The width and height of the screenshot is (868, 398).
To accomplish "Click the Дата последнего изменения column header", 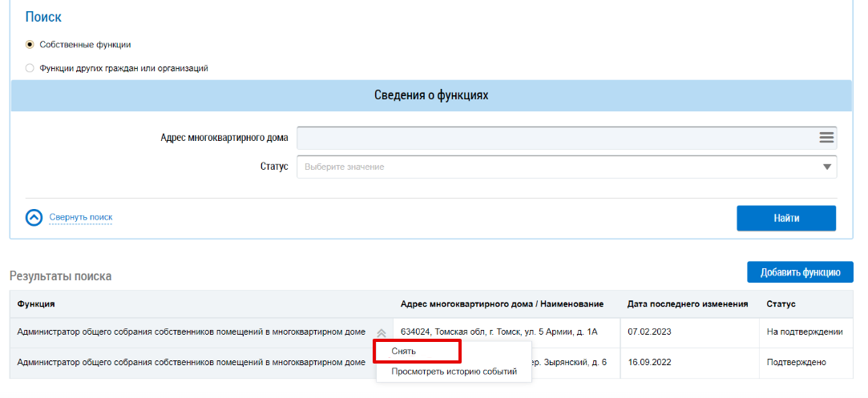I will pyautogui.click(x=688, y=304).
